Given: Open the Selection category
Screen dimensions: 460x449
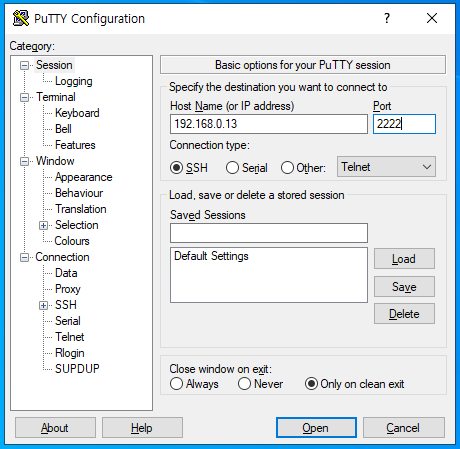Looking at the screenshot, I should [x=77, y=225].
